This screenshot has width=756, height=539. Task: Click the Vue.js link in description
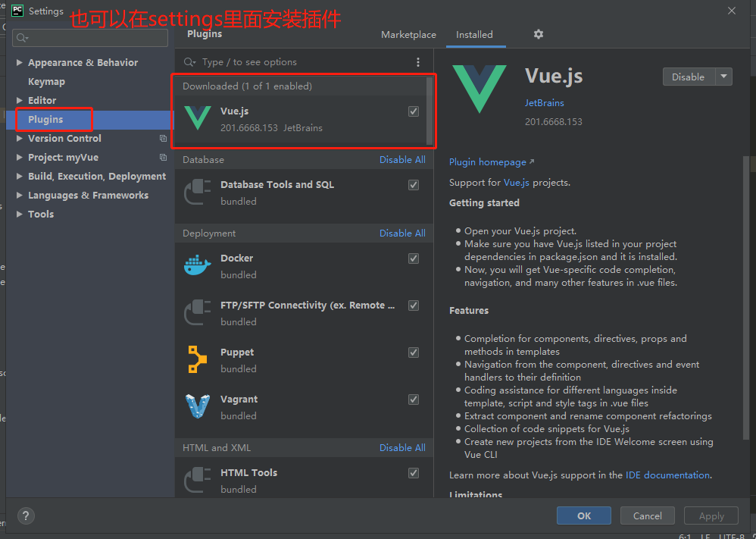(517, 183)
